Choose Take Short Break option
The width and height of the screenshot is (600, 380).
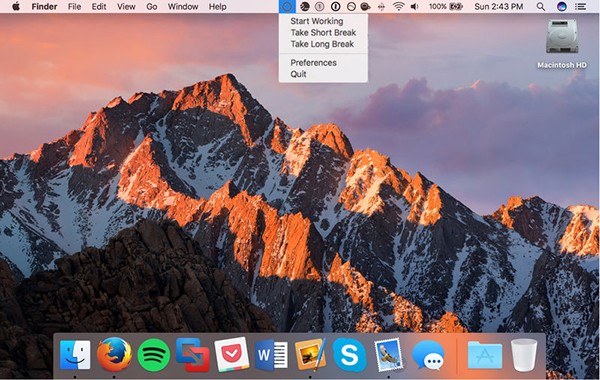323,33
